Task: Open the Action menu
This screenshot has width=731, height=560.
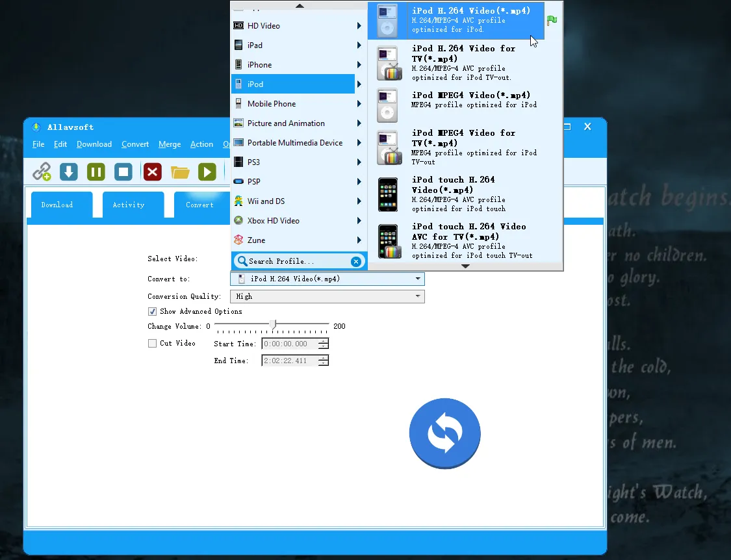Action: pos(201,144)
